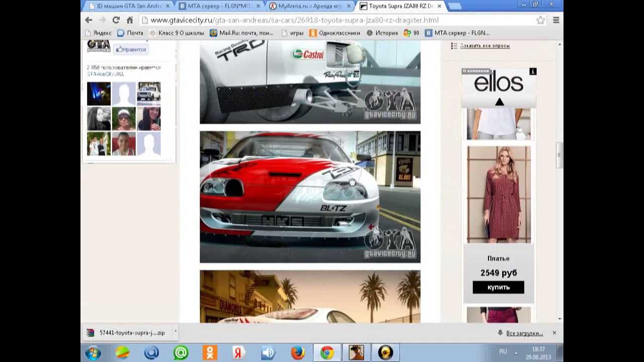
Task: Click the Chrome taskbar icon
Action: click(x=327, y=352)
